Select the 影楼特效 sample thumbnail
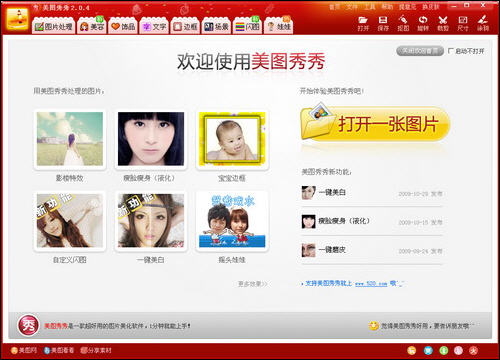This screenshot has height=360, width=500. pos(70,139)
